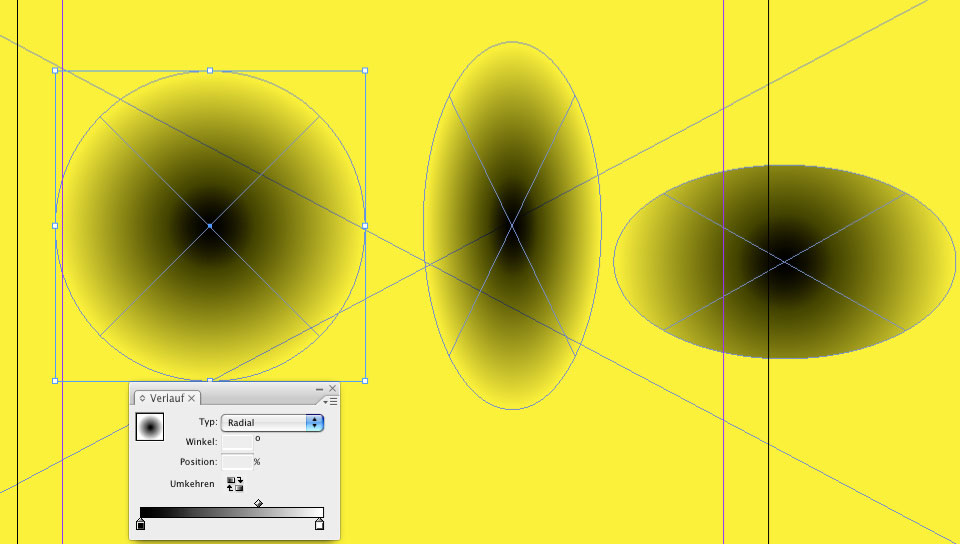Click the top-left handle of the selection box
960x544 pixels.
(55, 70)
